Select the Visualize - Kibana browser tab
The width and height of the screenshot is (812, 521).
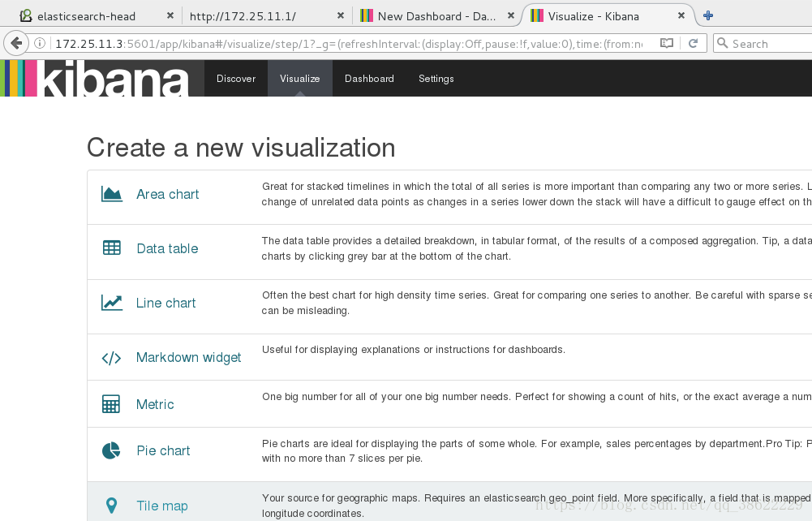(x=608, y=16)
